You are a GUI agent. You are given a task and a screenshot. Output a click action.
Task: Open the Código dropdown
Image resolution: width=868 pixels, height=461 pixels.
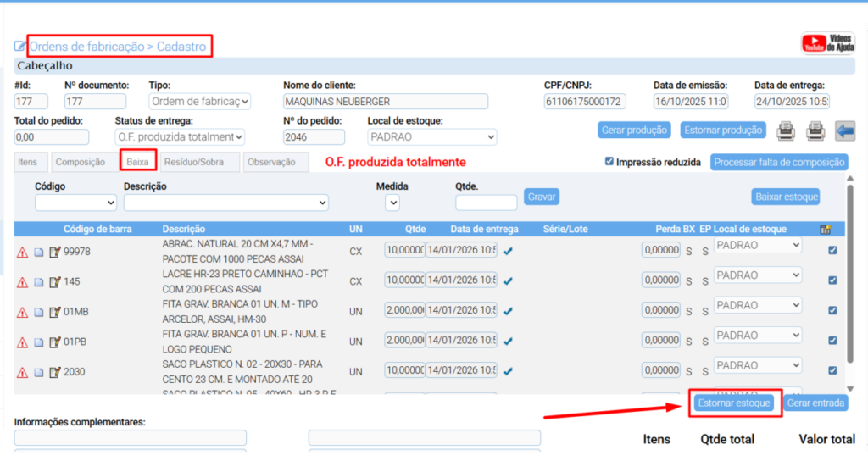pyautogui.click(x=75, y=203)
